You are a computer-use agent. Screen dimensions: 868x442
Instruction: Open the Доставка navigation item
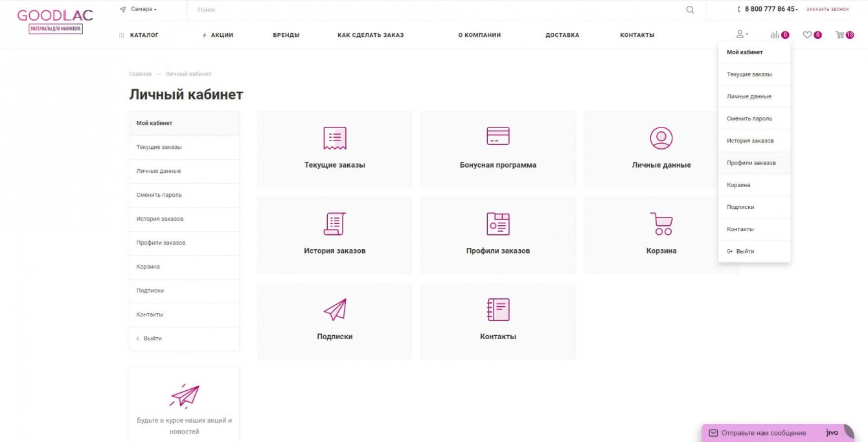coord(562,35)
